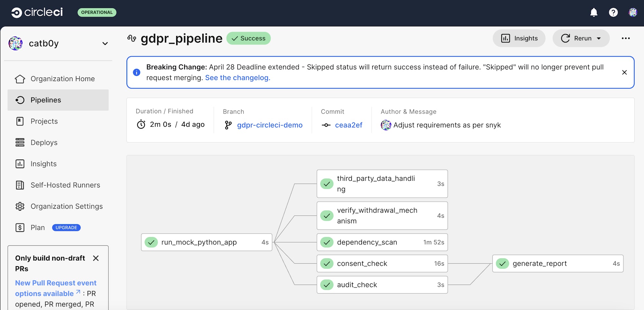Viewport: 644px width, 310px height.
Task: Select the dependency_scan job in the pipeline graph
Action: click(x=382, y=242)
